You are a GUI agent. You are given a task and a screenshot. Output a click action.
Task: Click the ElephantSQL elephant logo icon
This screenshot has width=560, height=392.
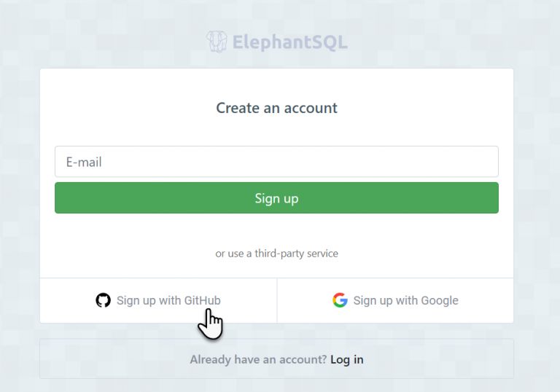217,42
